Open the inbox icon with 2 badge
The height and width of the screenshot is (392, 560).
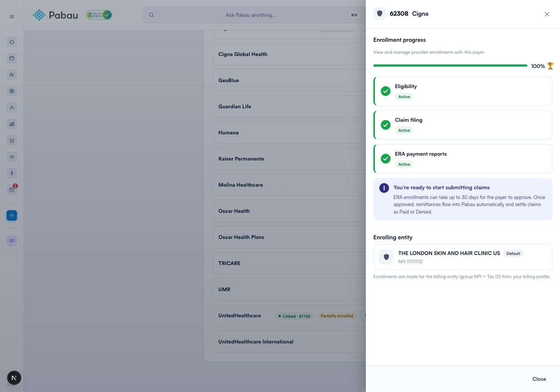click(x=12, y=190)
